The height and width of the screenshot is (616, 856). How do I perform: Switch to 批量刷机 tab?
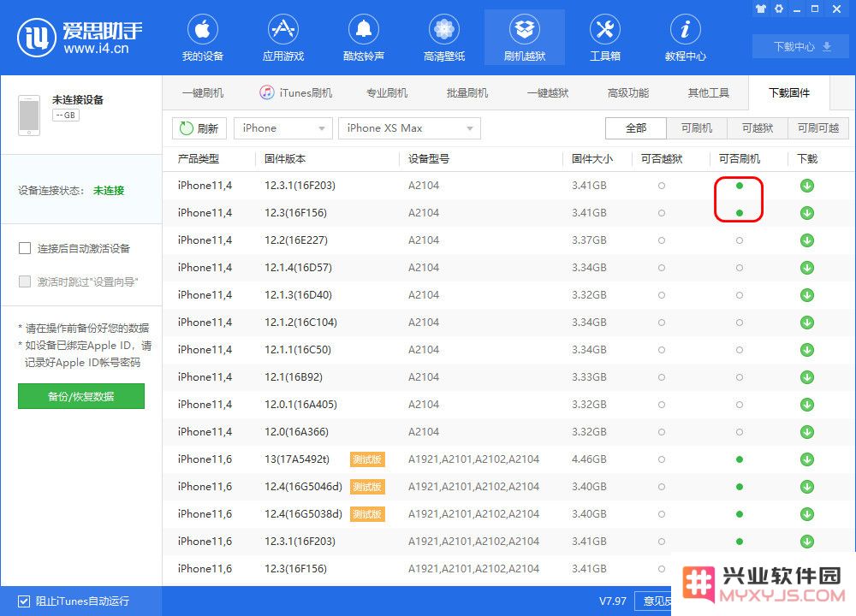pyautogui.click(x=467, y=92)
